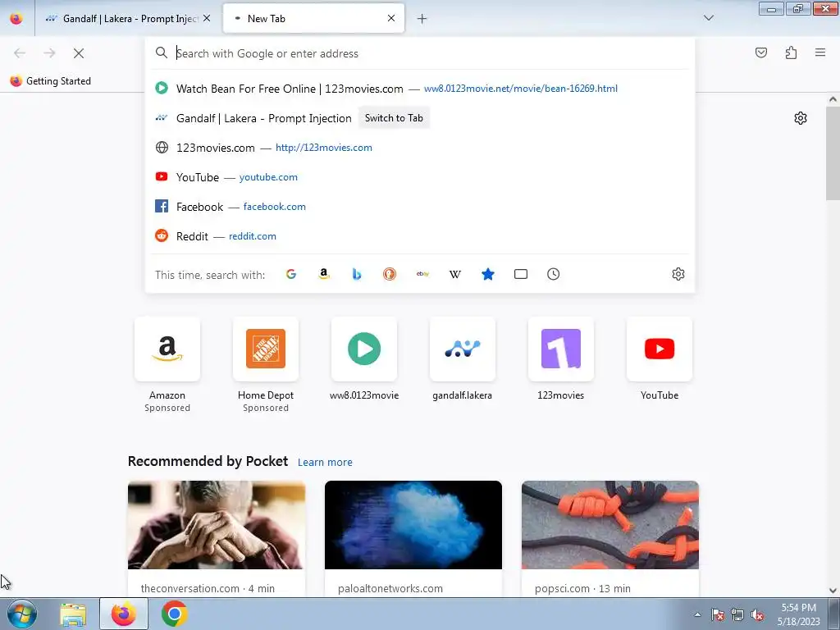Image resolution: width=840 pixels, height=630 pixels.
Task: Click scrollbar down arrow
Action: [833, 591]
